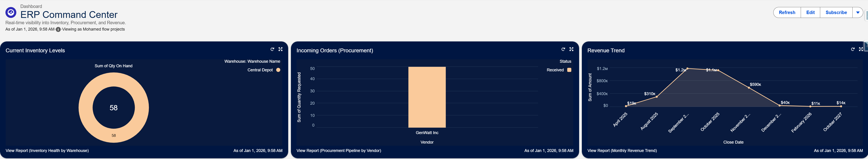
Task: Click the ERP Command Center heading
Action: [x=69, y=14]
